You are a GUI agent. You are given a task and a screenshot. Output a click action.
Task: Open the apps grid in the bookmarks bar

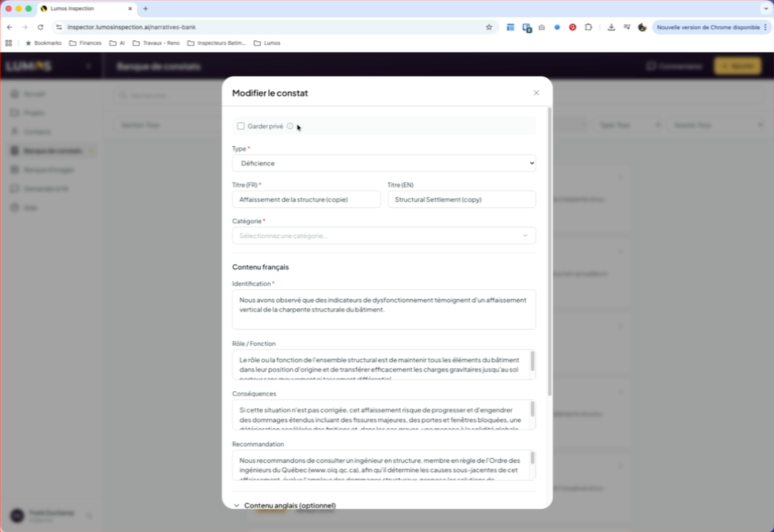[9, 43]
